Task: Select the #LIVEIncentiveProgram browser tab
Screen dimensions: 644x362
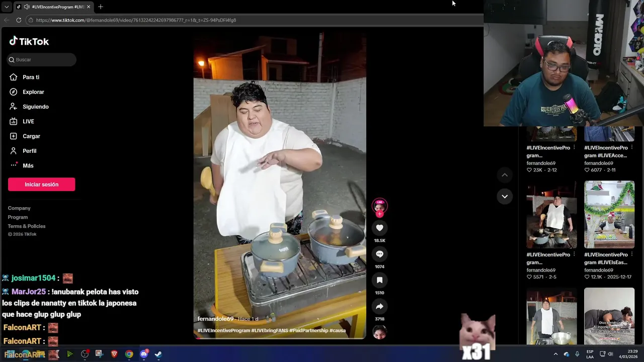Action: [x=53, y=7]
